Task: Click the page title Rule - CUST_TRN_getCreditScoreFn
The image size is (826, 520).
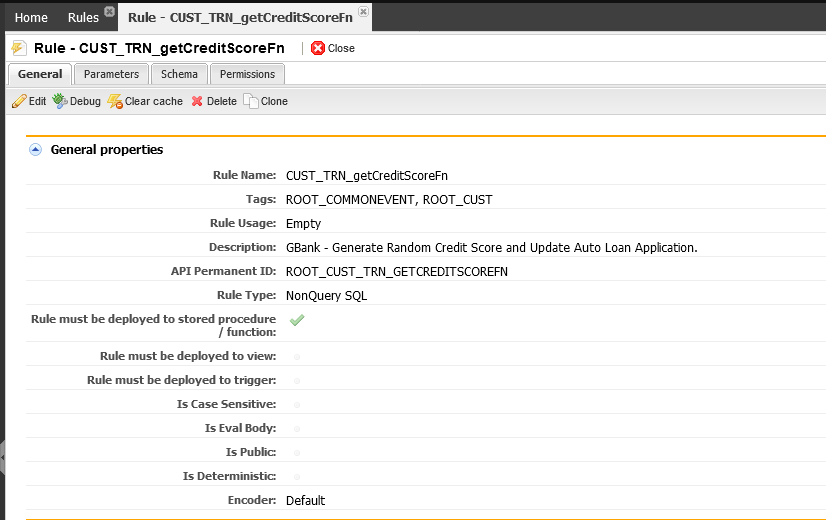Action: click(159, 48)
